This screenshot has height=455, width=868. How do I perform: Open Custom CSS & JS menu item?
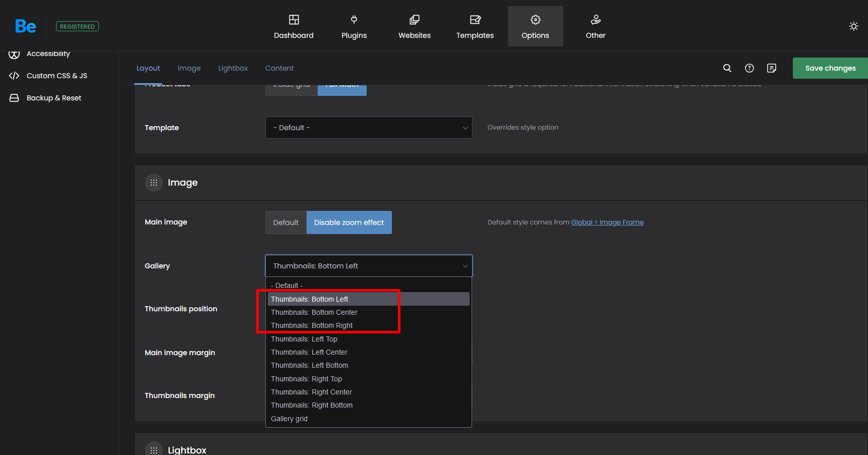pyautogui.click(x=57, y=76)
